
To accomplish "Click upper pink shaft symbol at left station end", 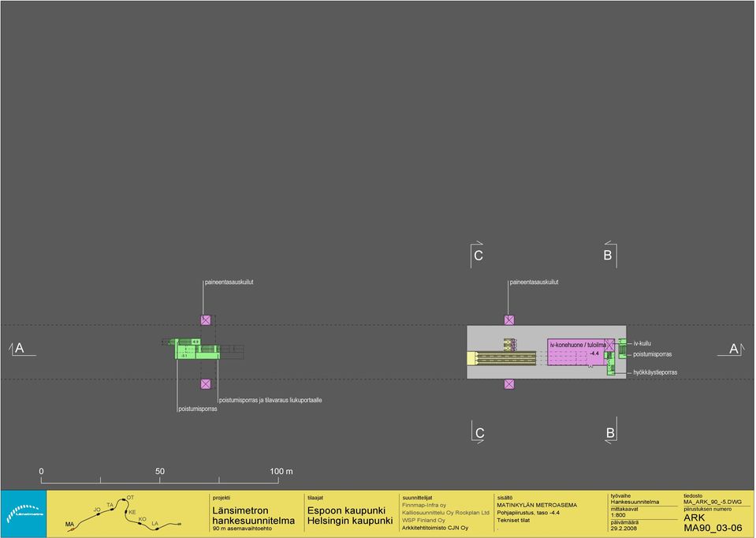I will 206,320.
